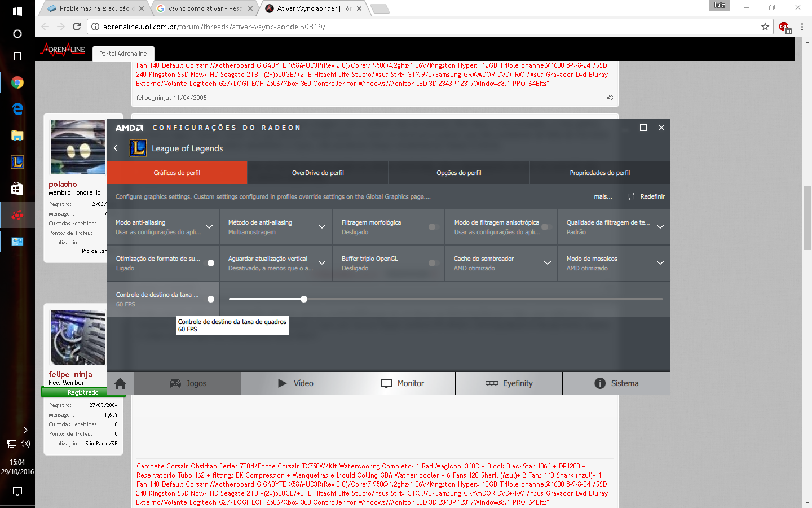This screenshot has height=508, width=812.
Task: Close the 'Ativar Vsync aonde?' tab
Action: coord(360,8)
